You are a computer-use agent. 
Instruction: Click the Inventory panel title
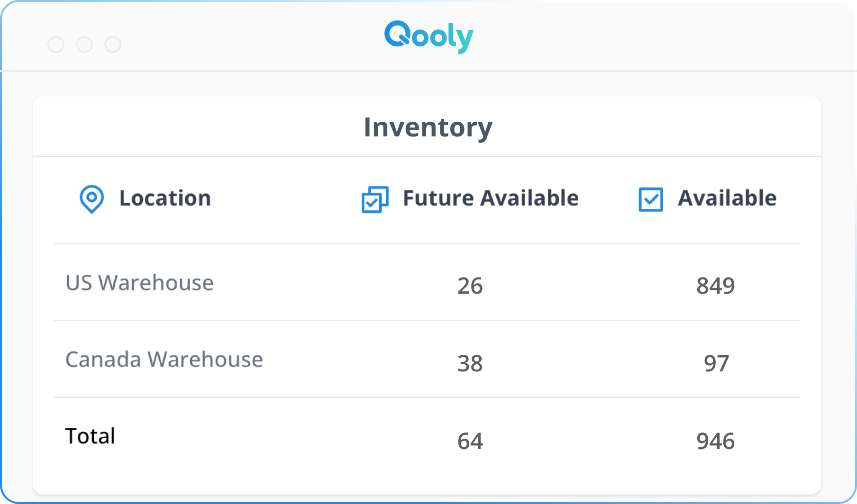click(428, 127)
